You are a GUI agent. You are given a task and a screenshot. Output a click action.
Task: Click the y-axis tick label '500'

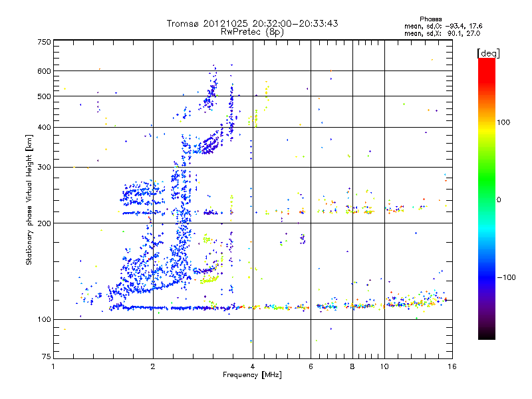pos(44,96)
